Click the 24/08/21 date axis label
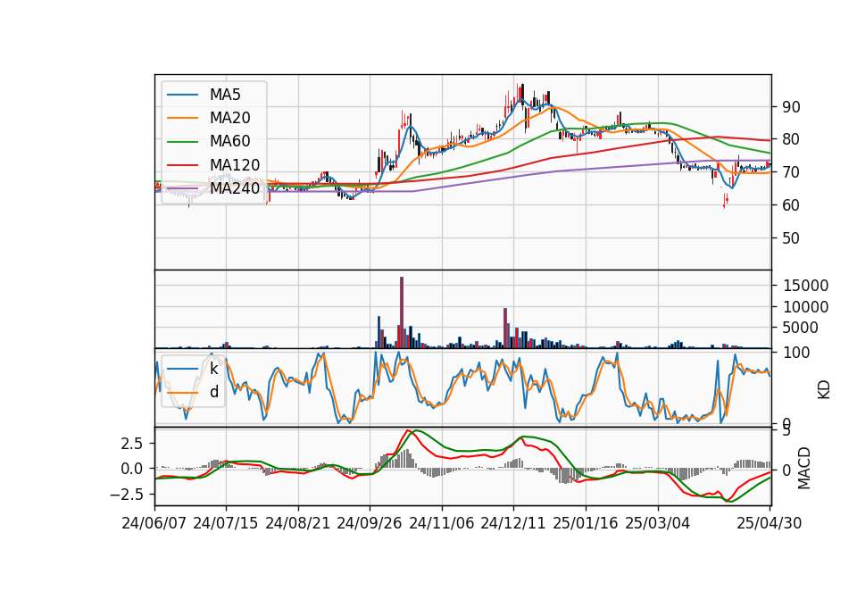Image resolution: width=857 pixels, height=616 pixels. pyautogui.click(x=298, y=523)
